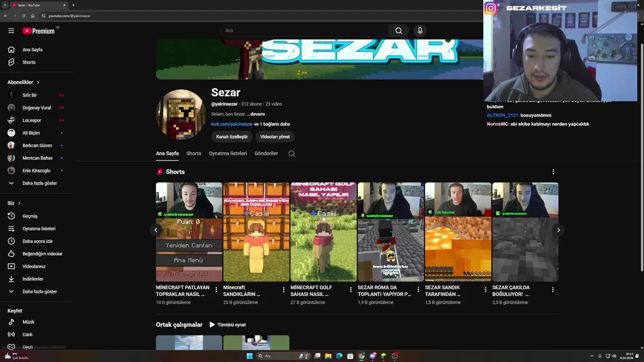
Task: Open options for MİNECRAFT GOLF SAHASI short
Action: (x=351, y=290)
